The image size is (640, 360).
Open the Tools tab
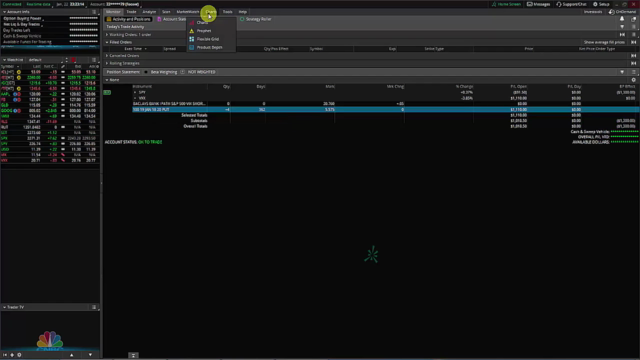(227, 12)
